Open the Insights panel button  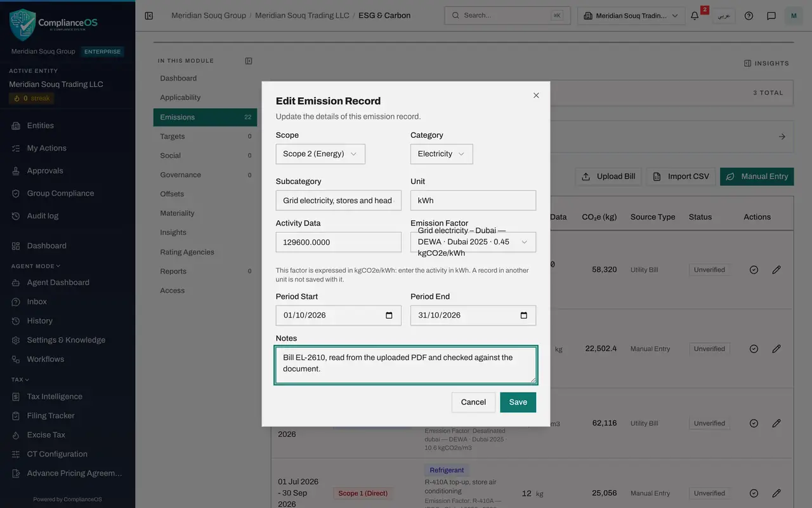766,63
